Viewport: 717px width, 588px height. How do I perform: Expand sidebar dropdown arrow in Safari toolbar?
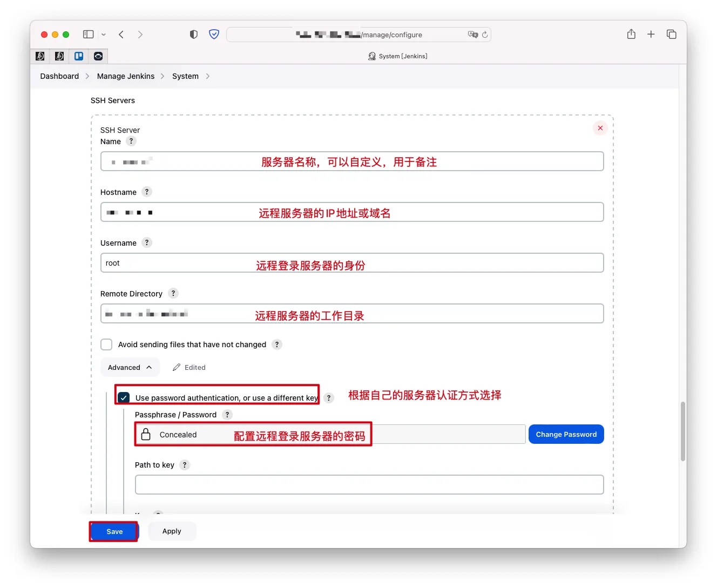pos(104,35)
